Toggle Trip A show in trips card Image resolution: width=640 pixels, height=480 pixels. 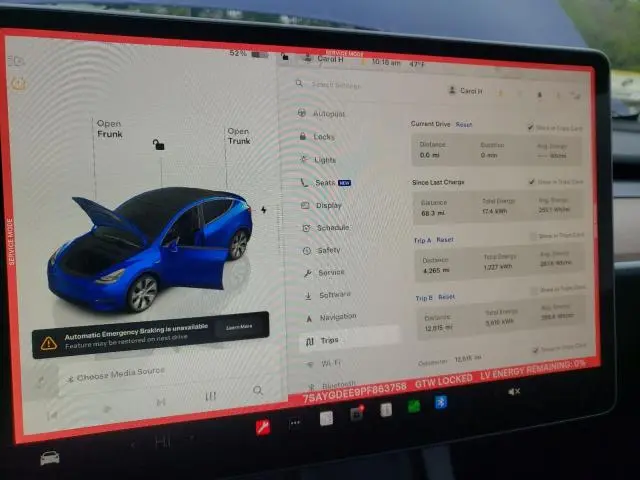(x=533, y=236)
